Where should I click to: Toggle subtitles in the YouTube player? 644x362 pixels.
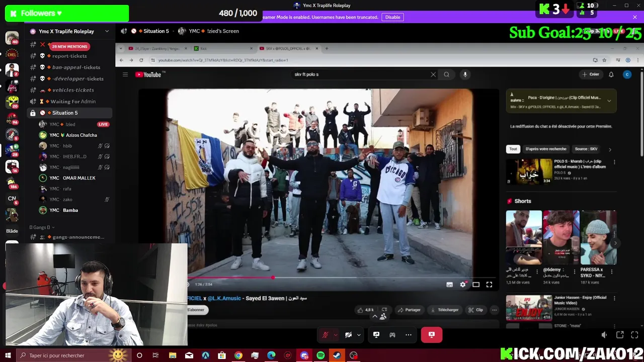point(449,285)
